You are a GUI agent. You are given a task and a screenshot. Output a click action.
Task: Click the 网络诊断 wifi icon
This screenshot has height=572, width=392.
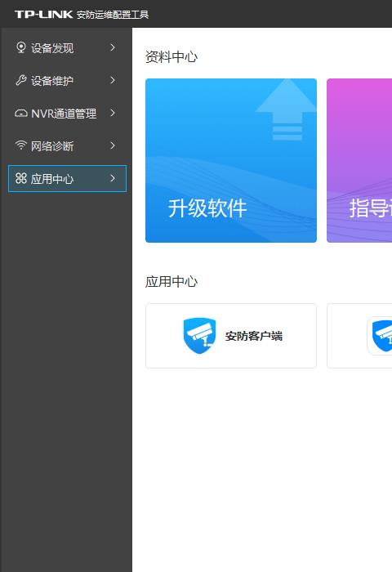pyautogui.click(x=21, y=145)
